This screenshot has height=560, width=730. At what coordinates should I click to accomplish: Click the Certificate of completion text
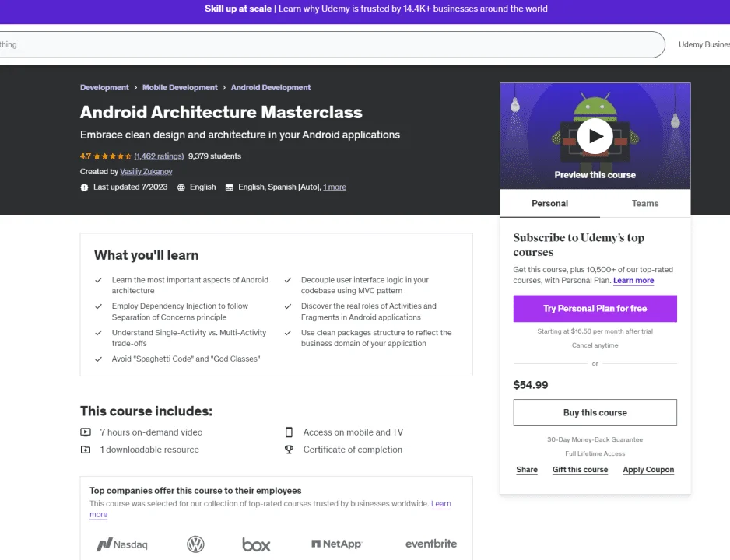click(353, 450)
